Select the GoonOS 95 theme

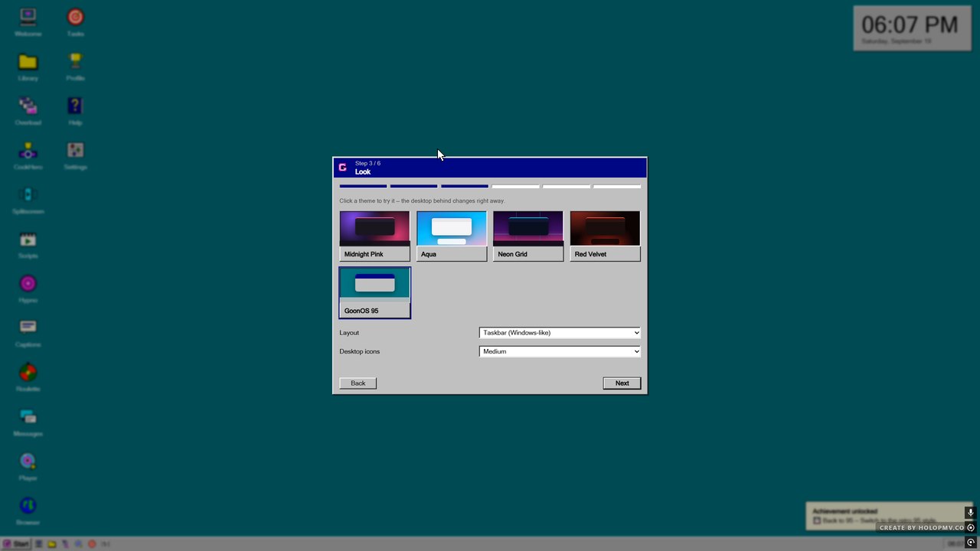tap(374, 292)
